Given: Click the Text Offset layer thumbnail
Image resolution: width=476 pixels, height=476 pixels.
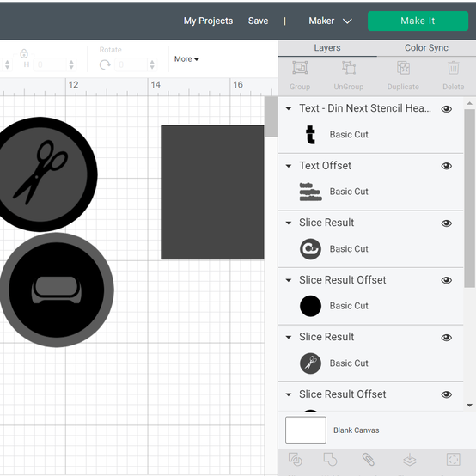Looking at the screenshot, I should coord(310,192).
